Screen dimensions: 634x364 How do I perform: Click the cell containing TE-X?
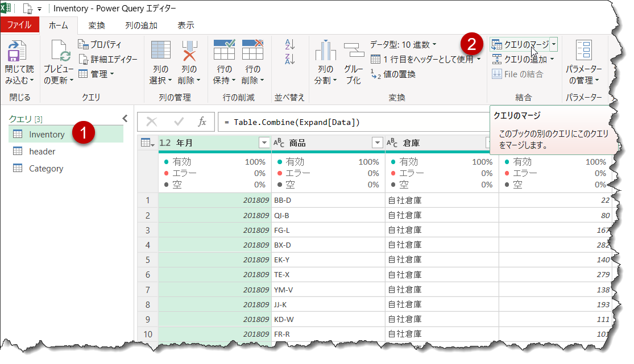(x=328, y=275)
